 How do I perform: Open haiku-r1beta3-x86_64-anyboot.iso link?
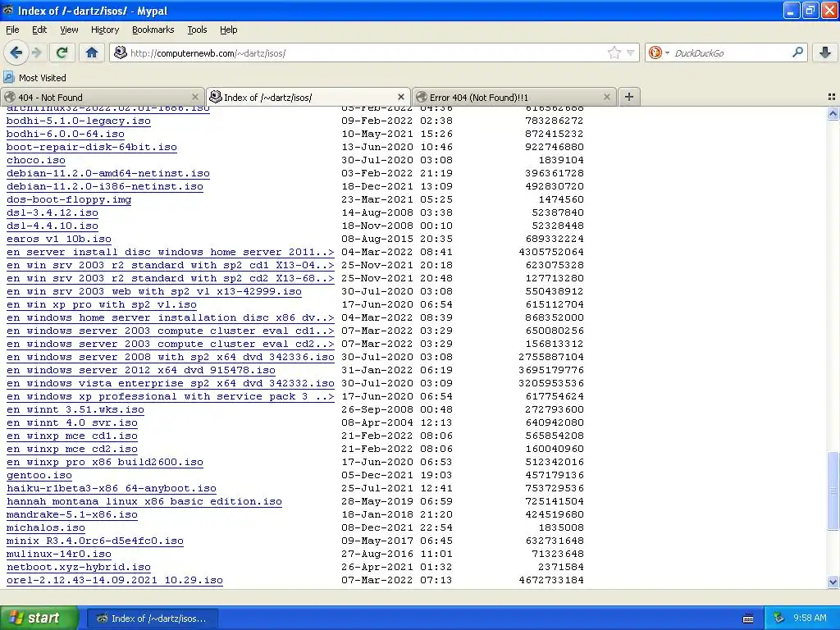[x=112, y=489]
